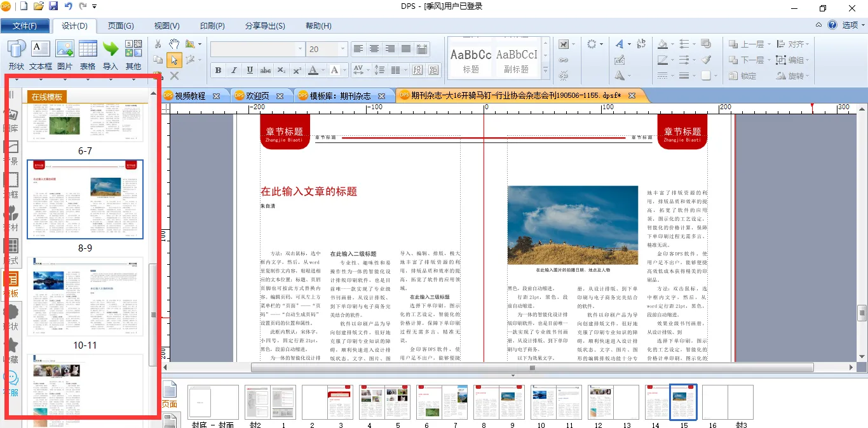Image resolution: width=868 pixels, height=428 pixels.
Task: Select the 10-11 template thumbnail
Action: pos(85,297)
